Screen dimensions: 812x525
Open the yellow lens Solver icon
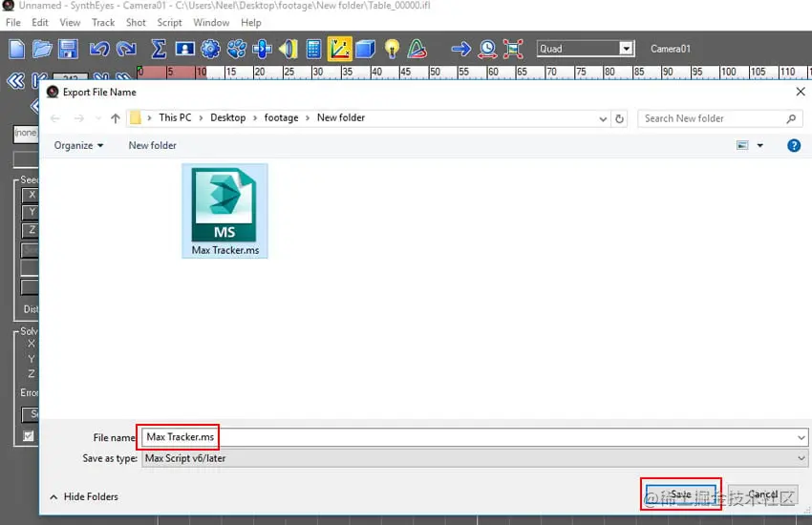tap(288, 49)
